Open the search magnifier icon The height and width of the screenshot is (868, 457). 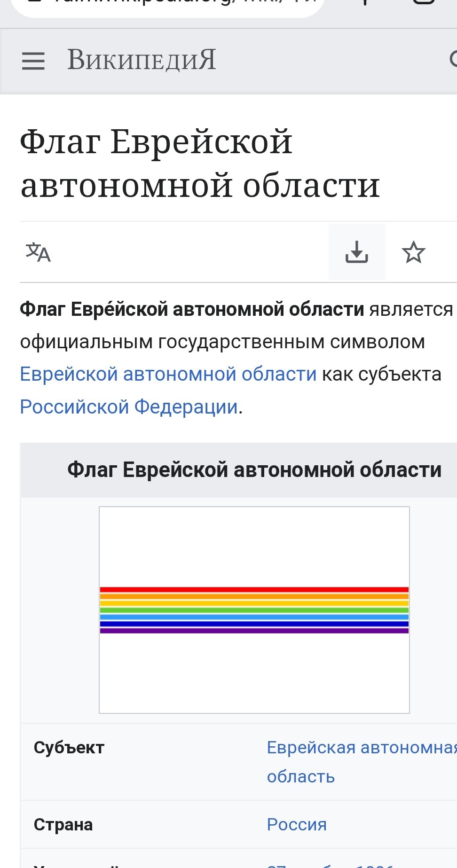(x=453, y=60)
